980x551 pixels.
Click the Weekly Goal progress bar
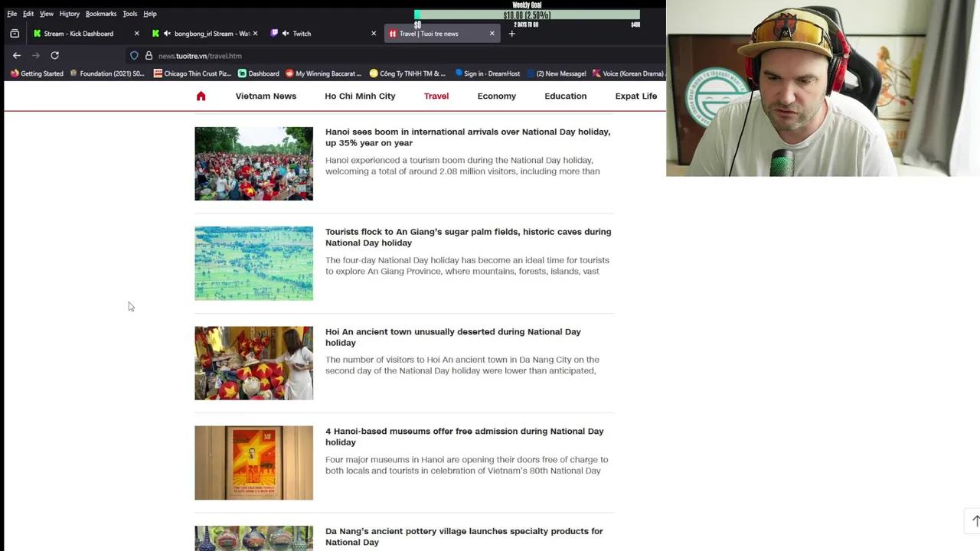pyautogui.click(x=527, y=15)
